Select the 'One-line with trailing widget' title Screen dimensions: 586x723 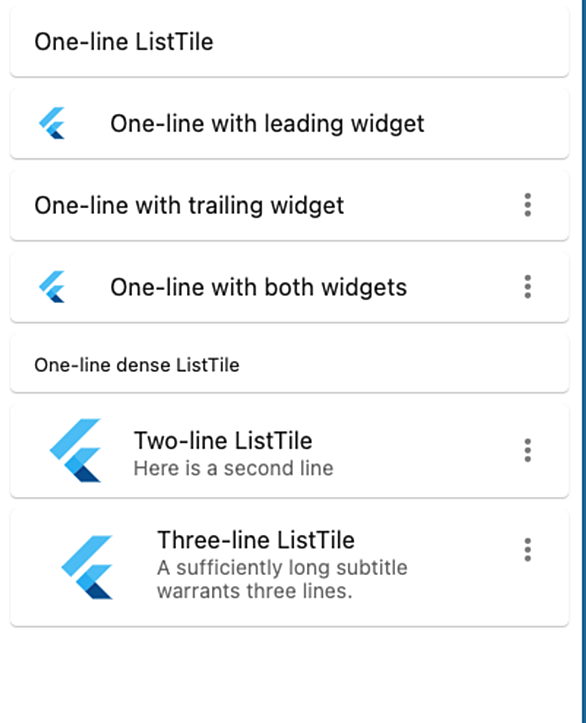tap(189, 206)
